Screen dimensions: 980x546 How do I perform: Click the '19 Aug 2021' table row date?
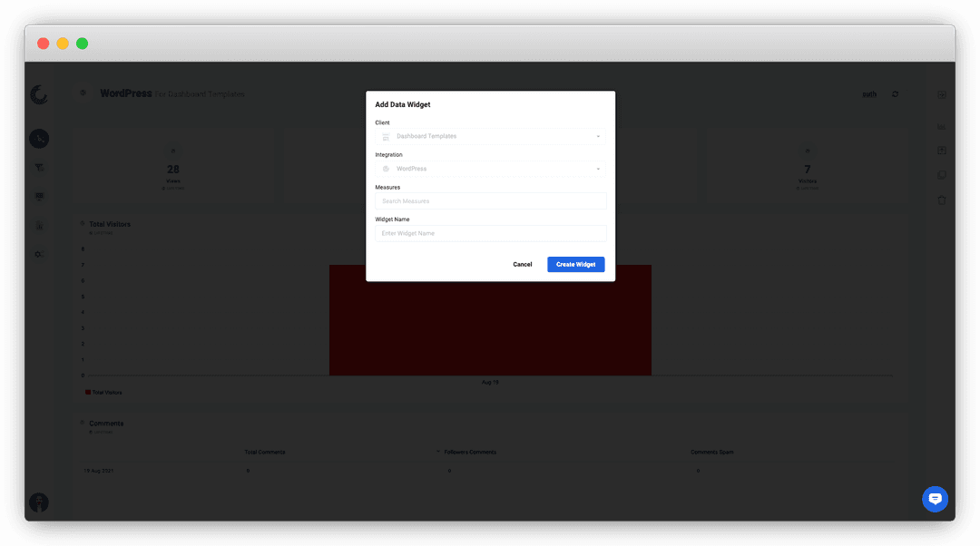[99, 471]
